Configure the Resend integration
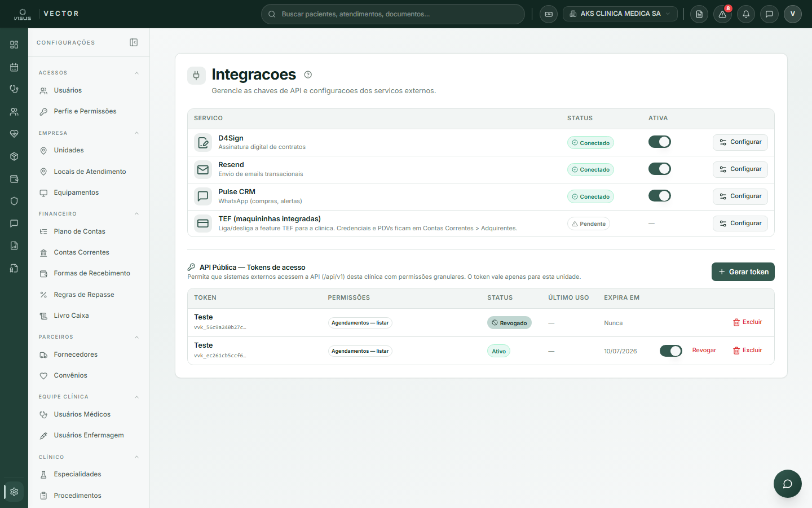The width and height of the screenshot is (812, 508). pos(740,169)
